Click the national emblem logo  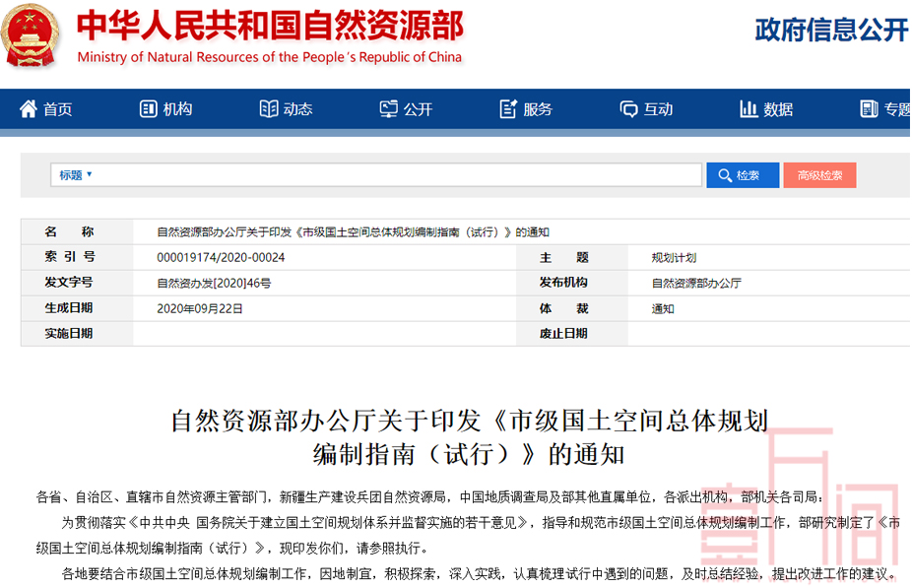(31, 36)
